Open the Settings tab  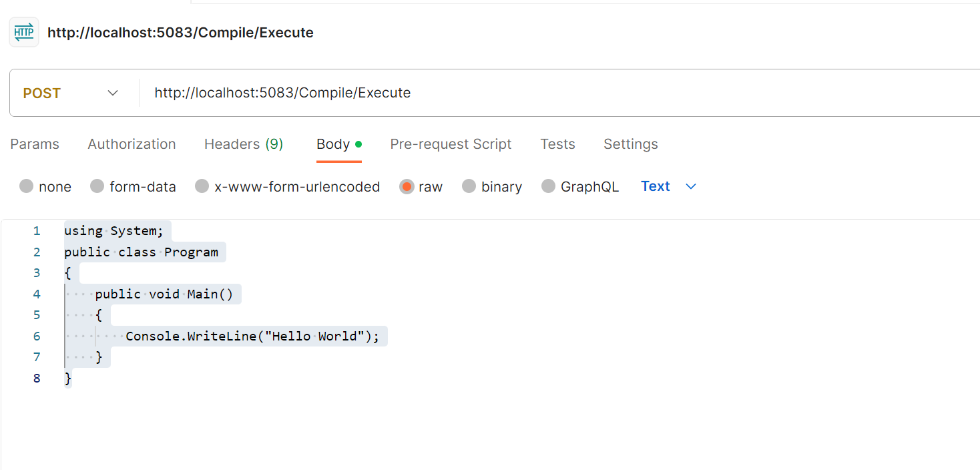(x=630, y=144)
